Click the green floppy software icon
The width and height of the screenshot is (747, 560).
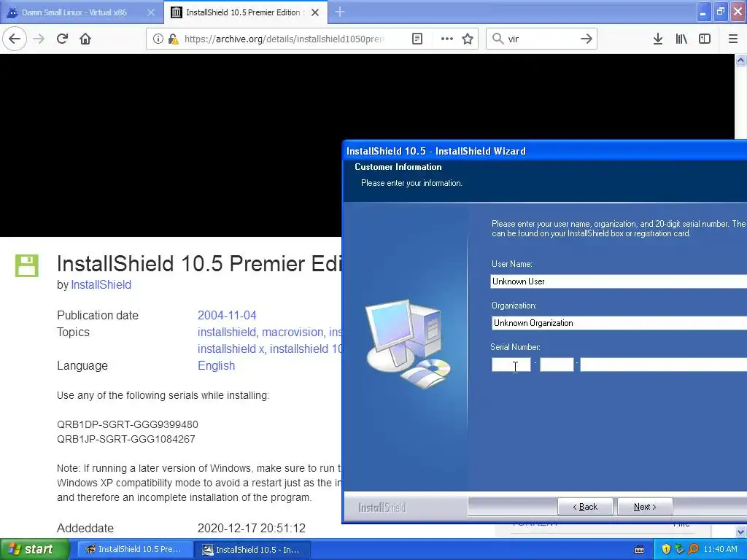[x=27, y=265]
